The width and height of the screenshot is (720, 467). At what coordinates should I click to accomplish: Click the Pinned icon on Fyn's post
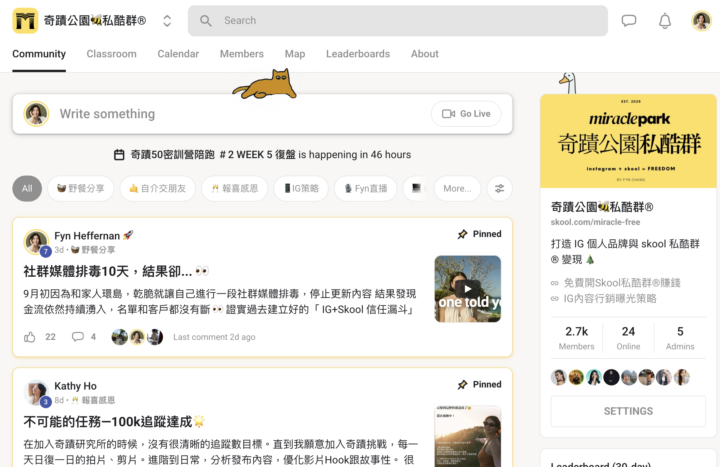[x=462, y=234]
